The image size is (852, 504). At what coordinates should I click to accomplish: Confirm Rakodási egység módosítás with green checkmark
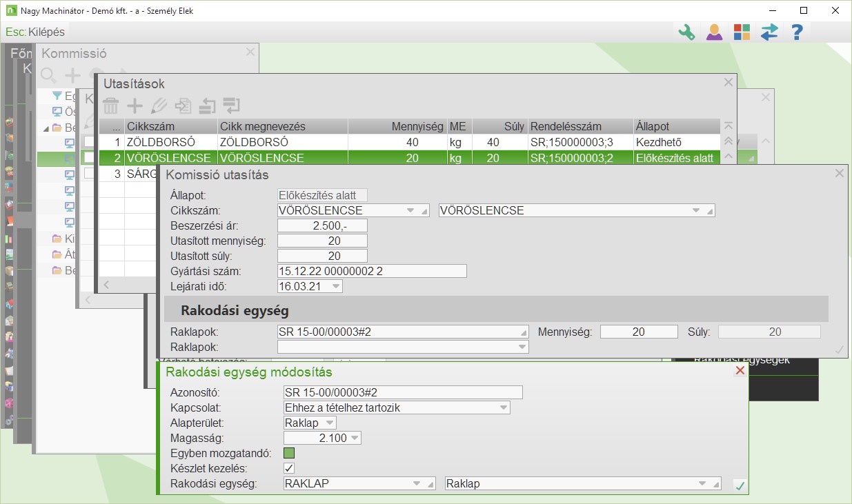point(740,485)
